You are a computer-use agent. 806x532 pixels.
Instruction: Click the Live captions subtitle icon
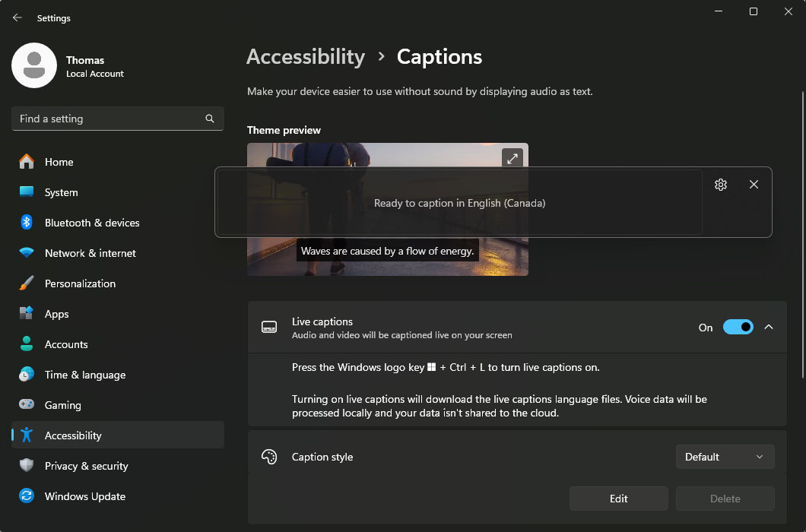click(269, 327)
